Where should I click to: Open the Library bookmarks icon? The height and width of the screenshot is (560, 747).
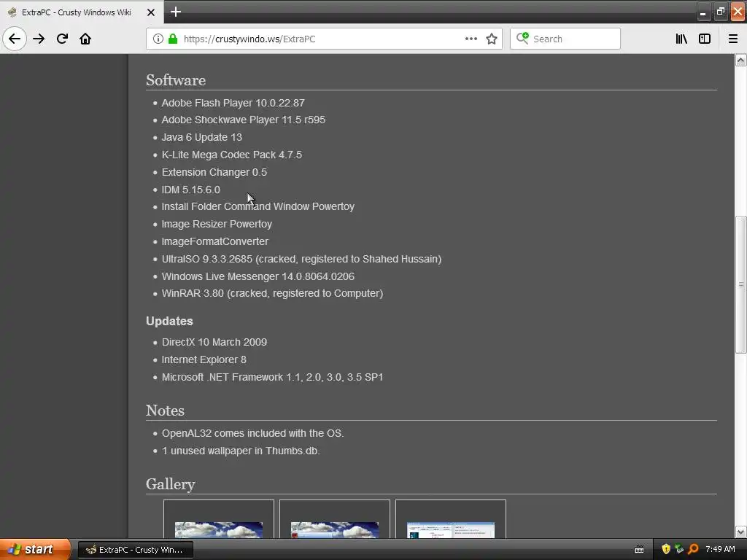click(x=681, y=39)
